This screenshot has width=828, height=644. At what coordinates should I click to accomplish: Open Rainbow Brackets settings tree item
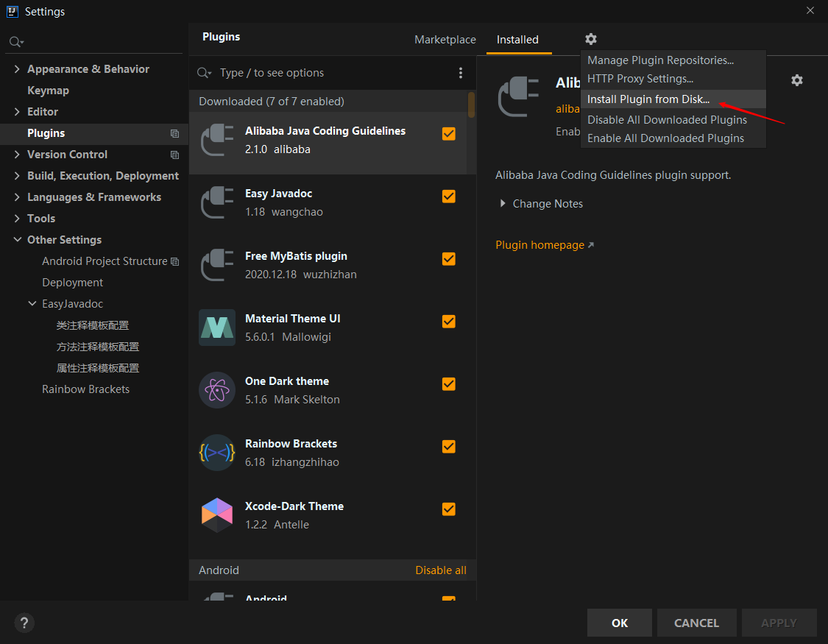click(85, 389)
